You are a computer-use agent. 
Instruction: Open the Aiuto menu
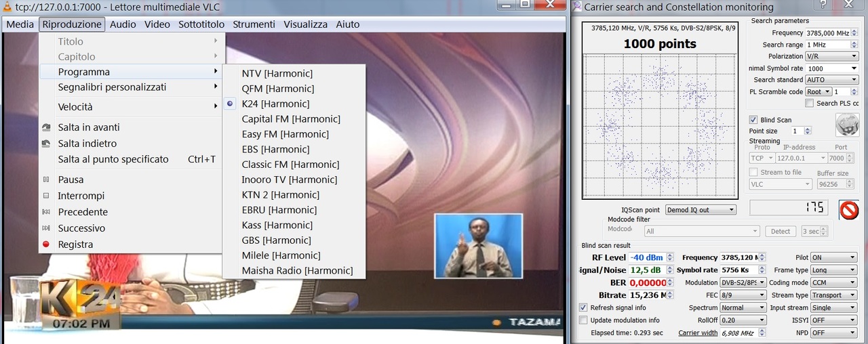click(x=347, y=24)
